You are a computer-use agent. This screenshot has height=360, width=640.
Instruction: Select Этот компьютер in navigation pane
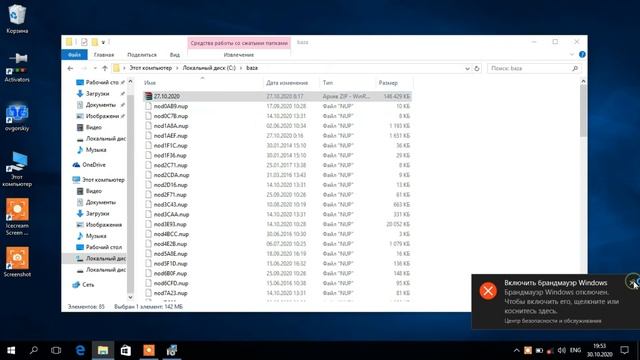coord(103,180)
